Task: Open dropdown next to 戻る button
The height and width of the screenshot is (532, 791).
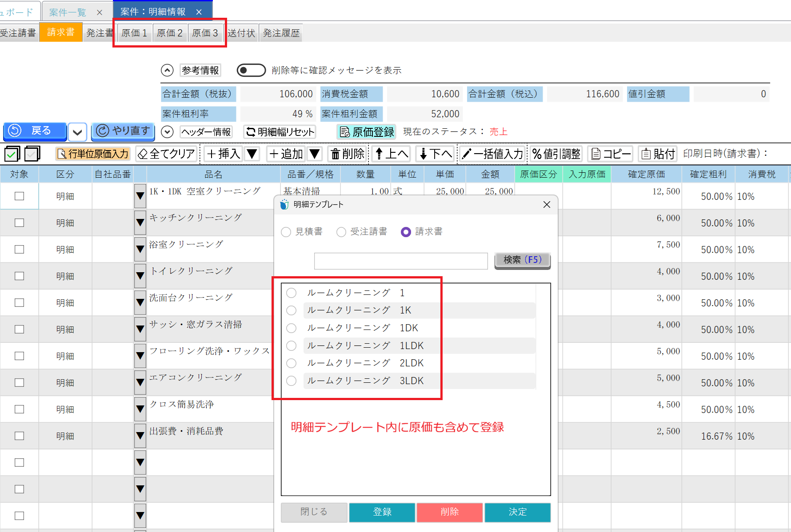Action: point(77,132)
